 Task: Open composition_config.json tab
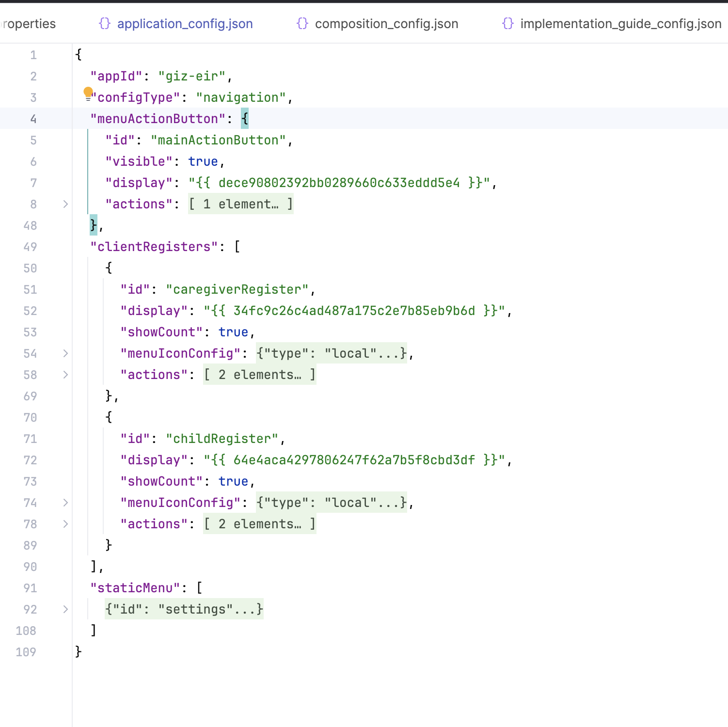(x=377, y=24)
